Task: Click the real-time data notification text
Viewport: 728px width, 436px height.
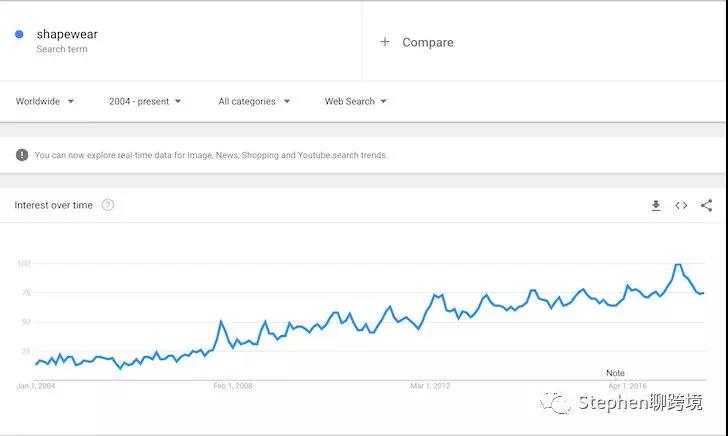Action: (211, 155)
